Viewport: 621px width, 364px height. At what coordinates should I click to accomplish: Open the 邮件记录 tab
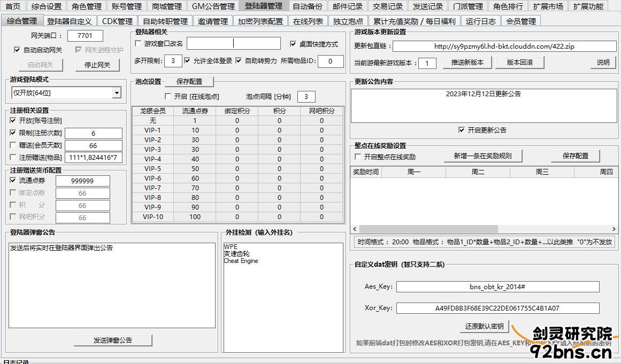347,6
